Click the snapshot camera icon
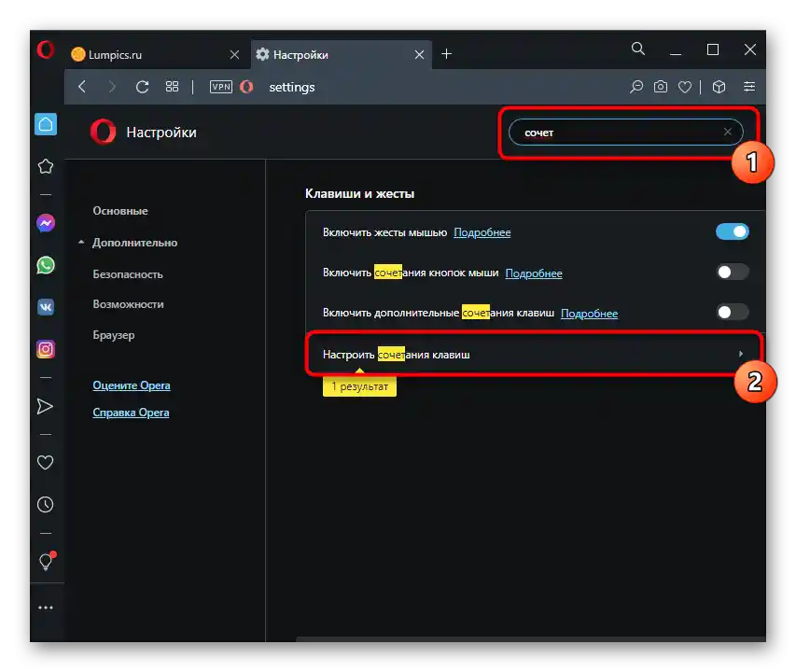The height and width of the screenshot is (672, 796). click(661, 87)
